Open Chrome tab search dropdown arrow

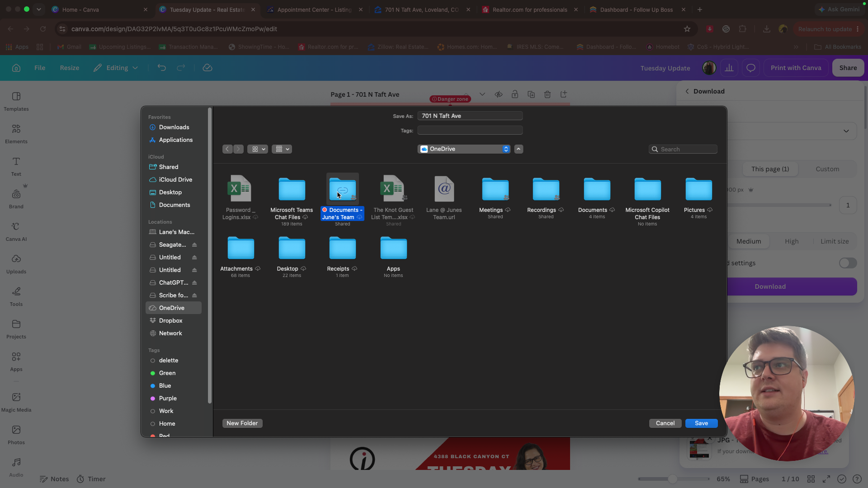(39, 9)
